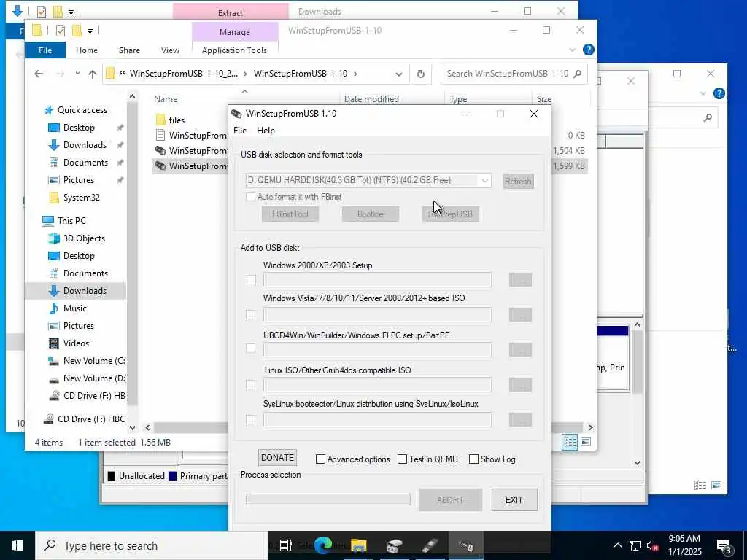Toggle Auto format it with FBinst checkbox
This screenshot has height=560, width=747.
point(251,197)
